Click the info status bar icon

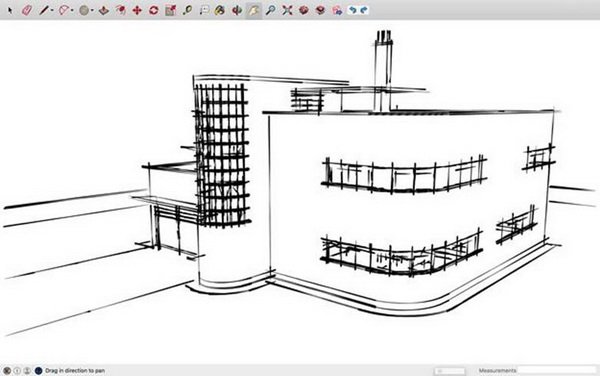(17, 370)
